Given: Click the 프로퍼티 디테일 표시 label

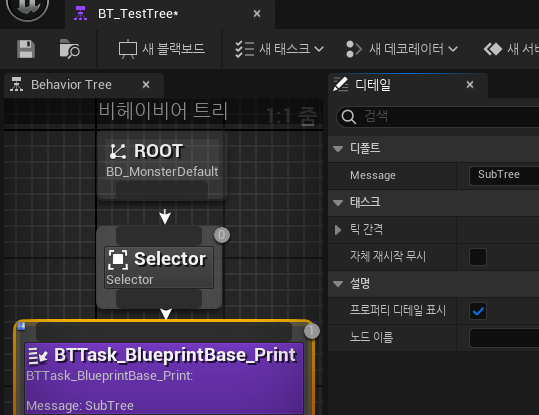Looking at the screenshot, I should point(398,310).
